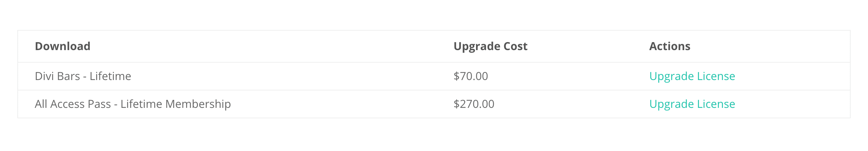Click the Actions column header
Image resolution: width=868 pixels, height=151 pixels.
669,46
